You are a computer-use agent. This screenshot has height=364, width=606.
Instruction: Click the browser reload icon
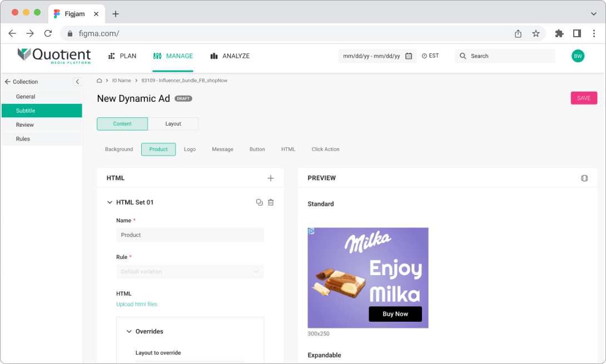coord(48,33)
